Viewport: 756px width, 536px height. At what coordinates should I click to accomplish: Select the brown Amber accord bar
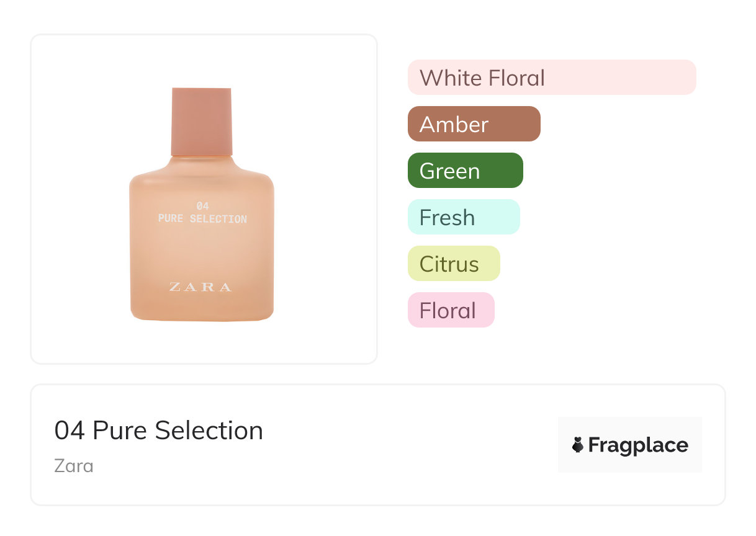[x=474, y=124]
